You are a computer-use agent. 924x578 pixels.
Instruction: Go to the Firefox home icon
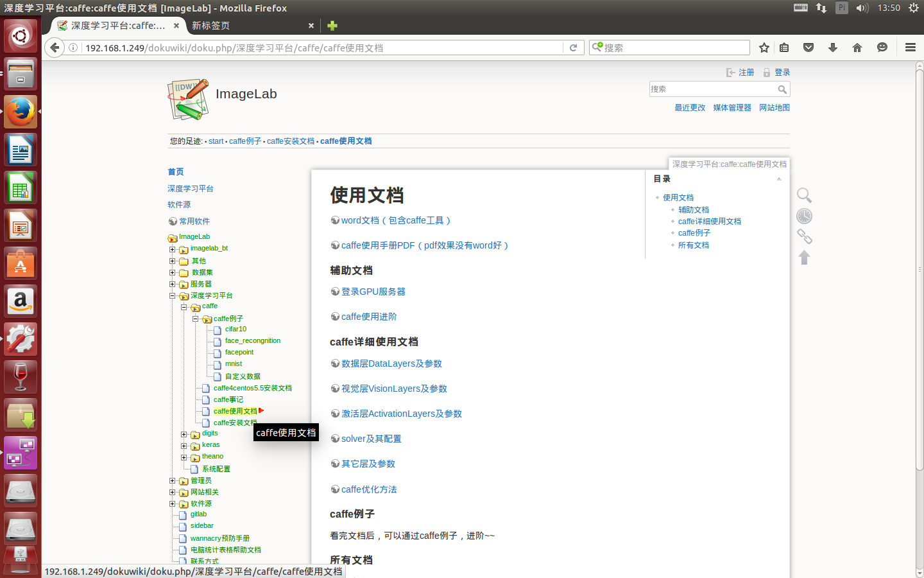[x=857, y=48]
